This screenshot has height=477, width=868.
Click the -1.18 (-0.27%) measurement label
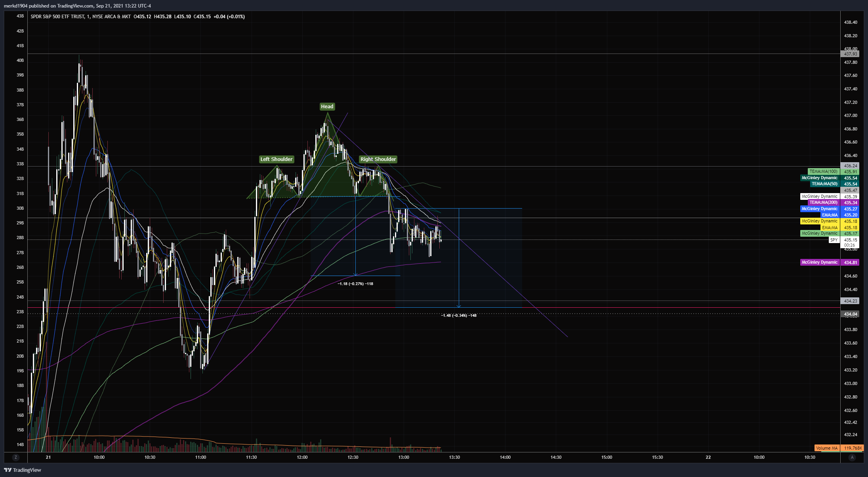[x=355, y=284]
